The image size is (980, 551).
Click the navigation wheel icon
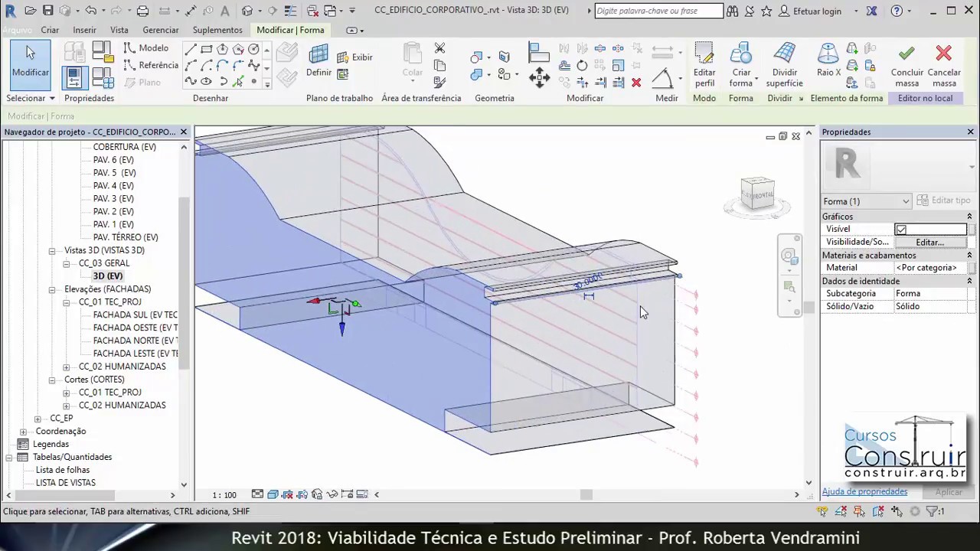click(x=789, y=256)
